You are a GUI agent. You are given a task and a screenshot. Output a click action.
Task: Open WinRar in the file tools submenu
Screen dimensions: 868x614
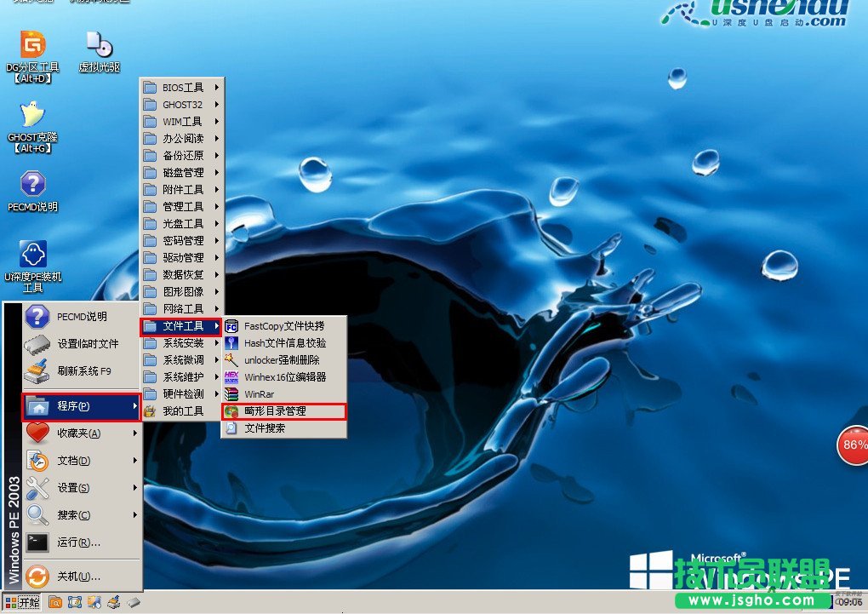click(x=259, y=394)
